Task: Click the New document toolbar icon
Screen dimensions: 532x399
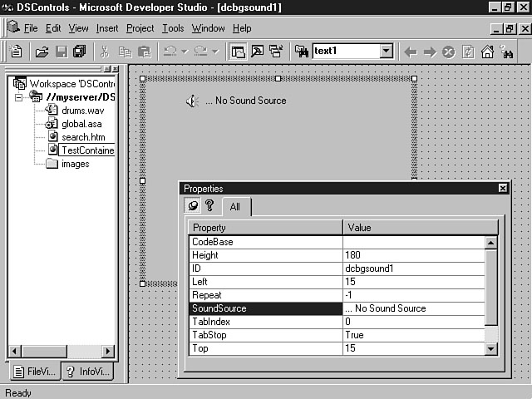Action: coord(16,52)
